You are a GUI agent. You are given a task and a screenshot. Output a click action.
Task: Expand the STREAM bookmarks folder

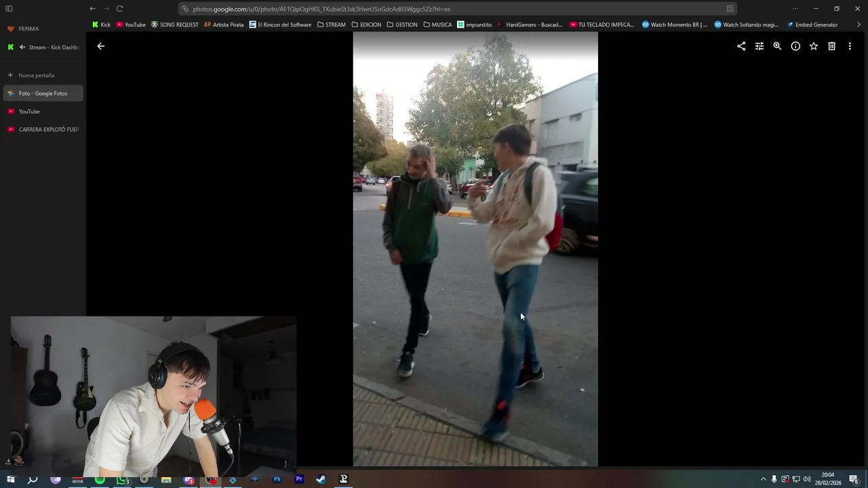pyautogui.click(x=331, y=24)
